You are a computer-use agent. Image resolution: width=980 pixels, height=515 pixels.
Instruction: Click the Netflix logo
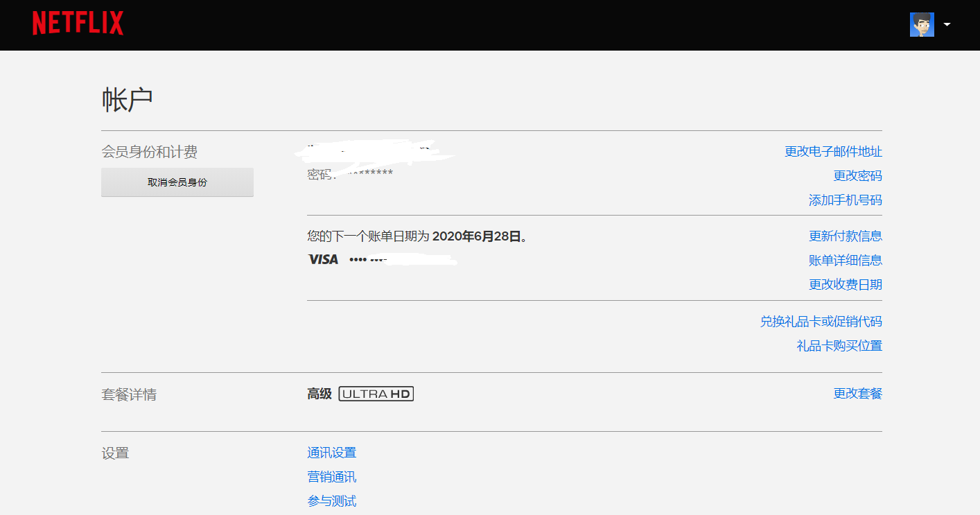78,24
